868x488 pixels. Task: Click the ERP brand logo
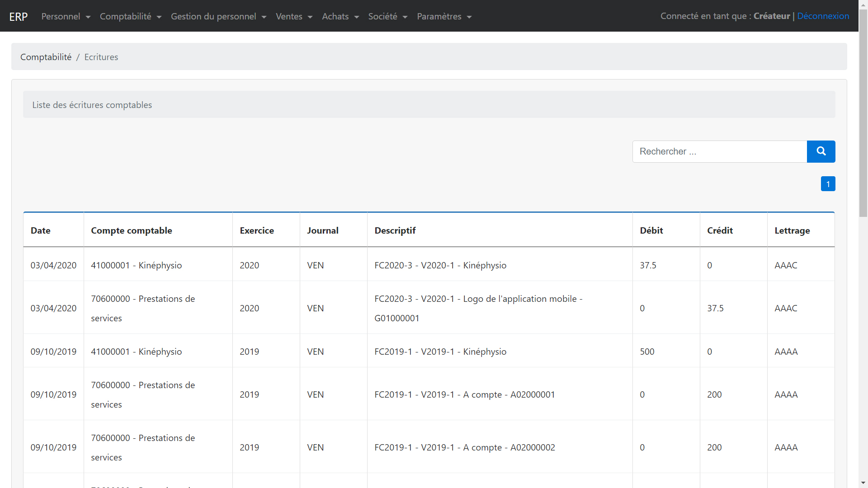pyautogui.click(x=19, y=17)
